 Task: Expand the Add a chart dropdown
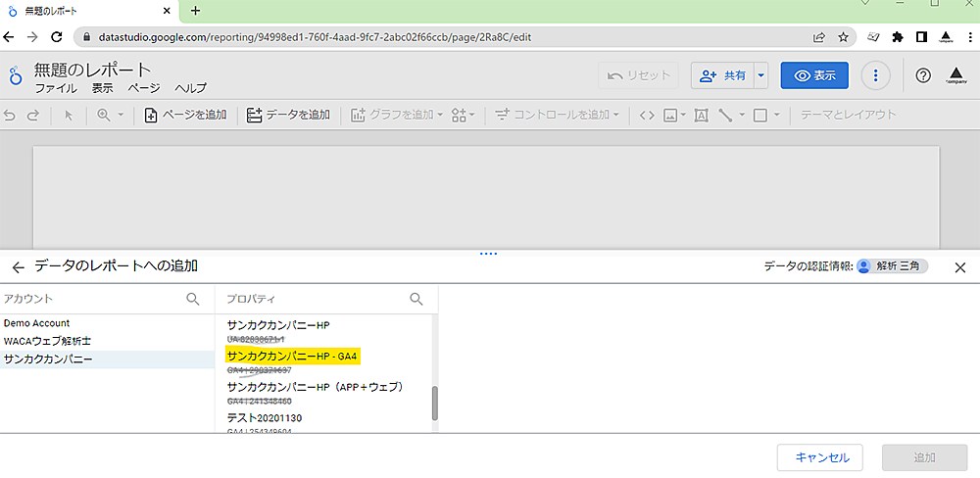click(x=440, y=115)
